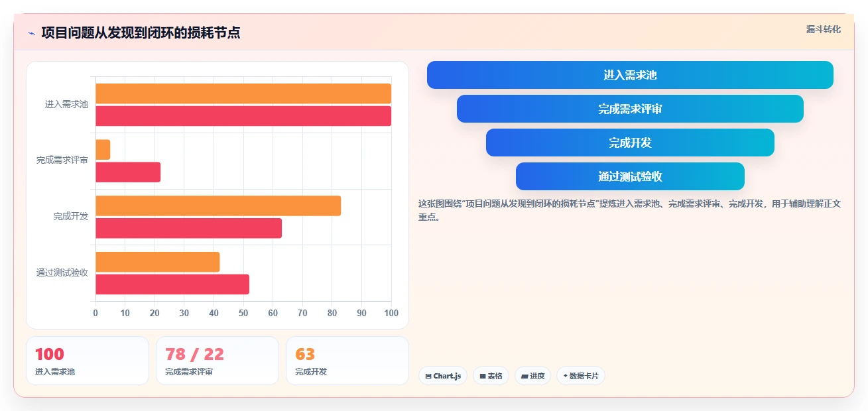Click the 进入需求池 caption under the 100 value
The width and height of the screenshot is (868, 411).
point(55,372)
